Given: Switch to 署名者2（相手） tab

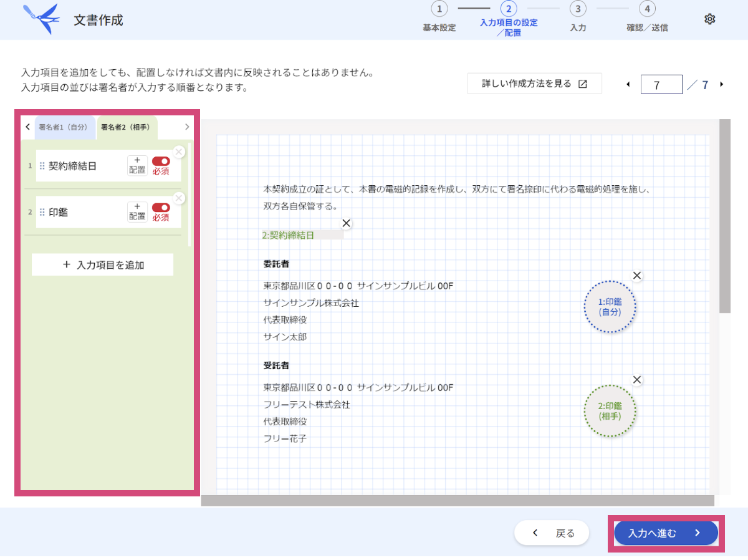Looking at the screenshot, I should point(127,127).
